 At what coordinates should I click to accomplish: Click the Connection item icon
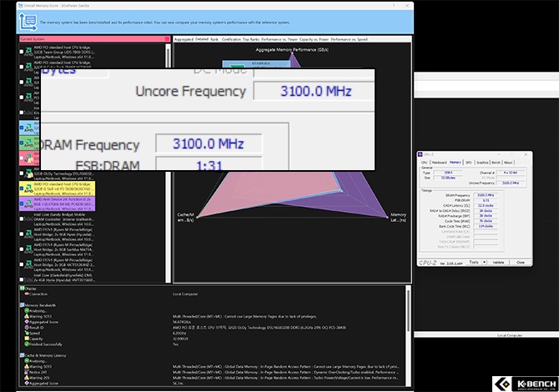[27, 294]
